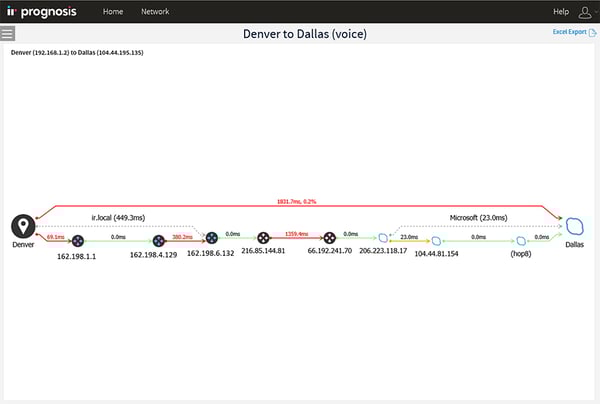Click the node 104.44.81.154
Screen dimensions: 600x404
tap(436, 241)
